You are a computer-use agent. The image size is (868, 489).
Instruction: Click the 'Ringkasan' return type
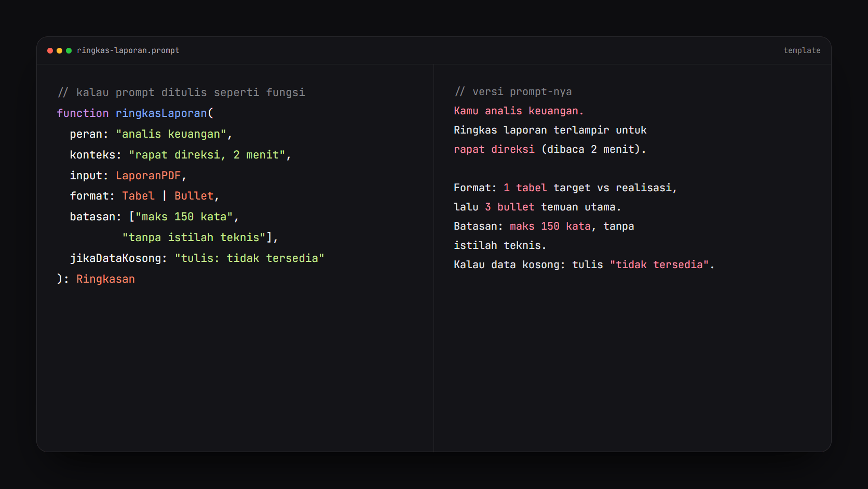pos(105,279)
